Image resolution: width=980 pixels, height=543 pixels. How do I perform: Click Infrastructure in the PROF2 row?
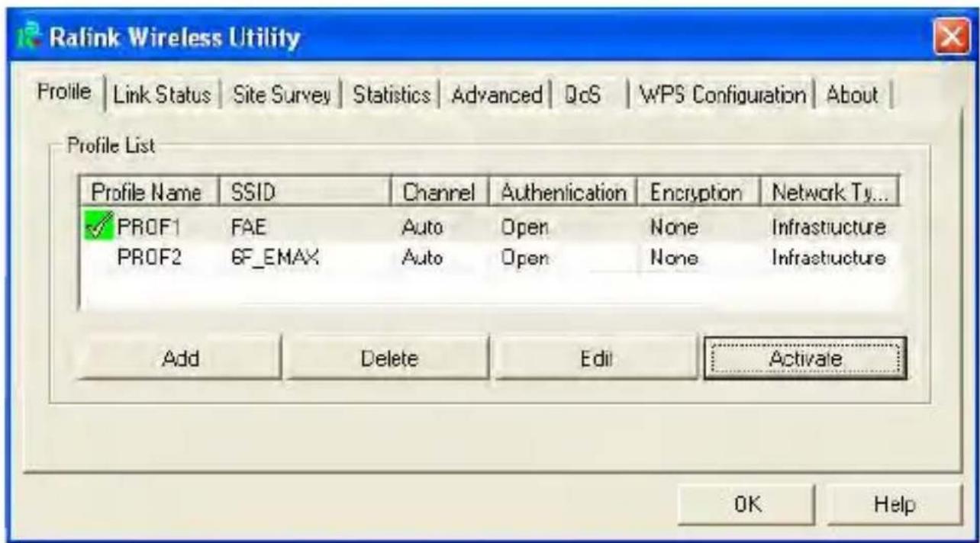pyautogui.click(x=830, y=257)
